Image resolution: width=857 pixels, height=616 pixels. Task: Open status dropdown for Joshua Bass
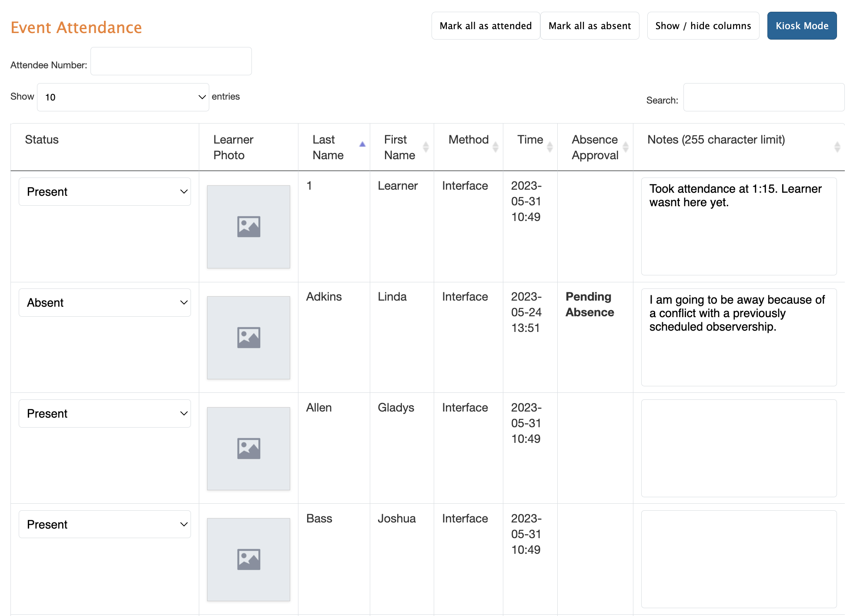click(x=104, y=524)
